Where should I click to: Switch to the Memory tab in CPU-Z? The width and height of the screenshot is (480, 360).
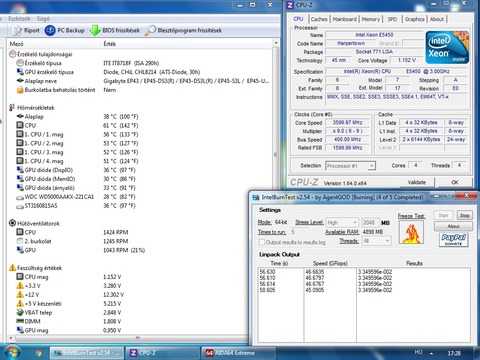tap(371, 19)
